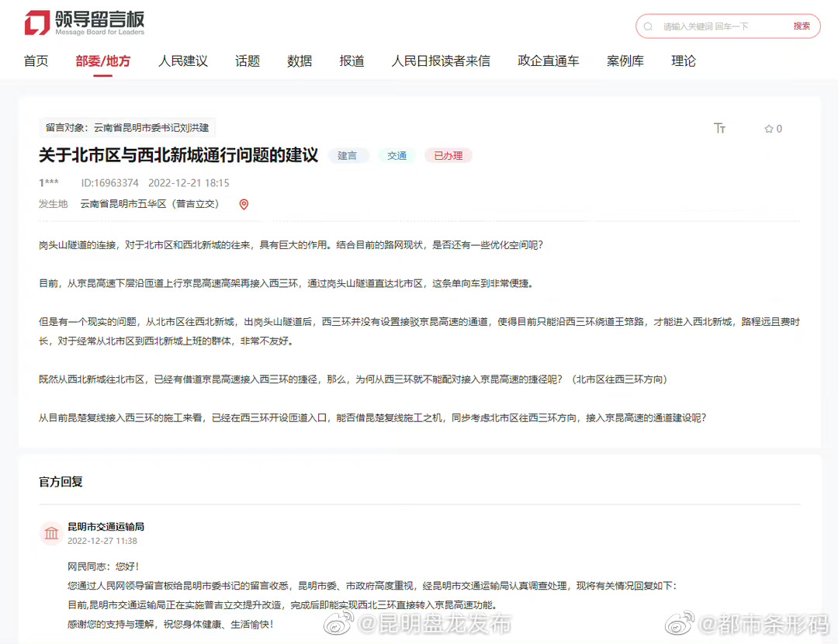
Task: Open the 理论 tab
Action: (x=684, y=61)
